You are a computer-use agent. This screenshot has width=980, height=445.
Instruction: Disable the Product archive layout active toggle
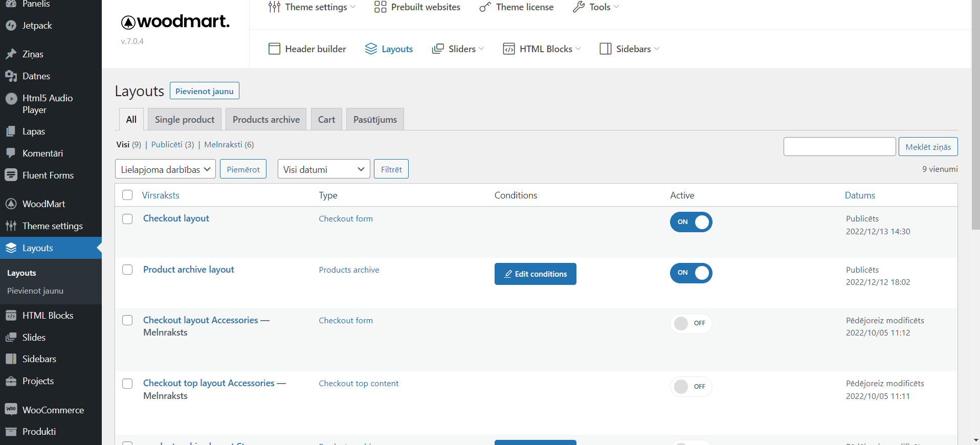point(691,273)
